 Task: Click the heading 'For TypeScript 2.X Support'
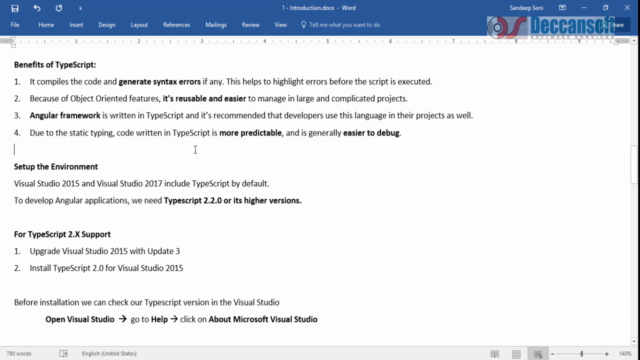pyautogui.click(x=62, y=234)
